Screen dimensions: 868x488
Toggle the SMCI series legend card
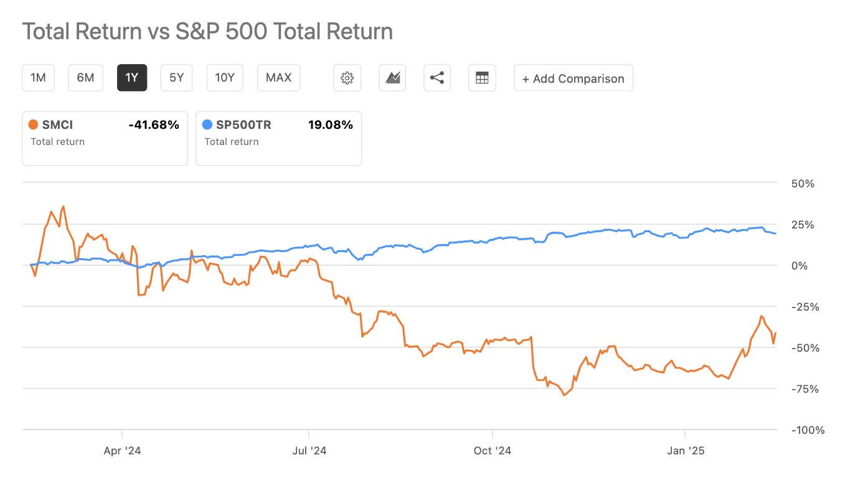(x=104, y=138)
